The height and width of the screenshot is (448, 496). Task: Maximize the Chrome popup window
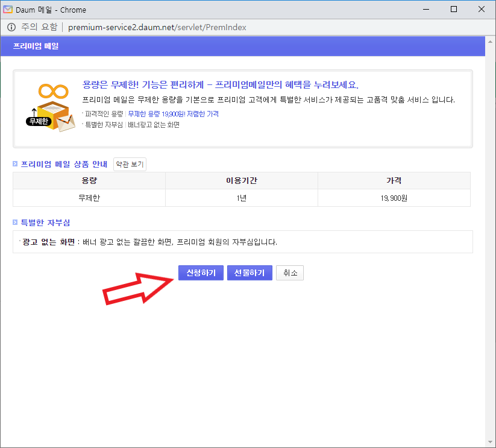point(454,9)
